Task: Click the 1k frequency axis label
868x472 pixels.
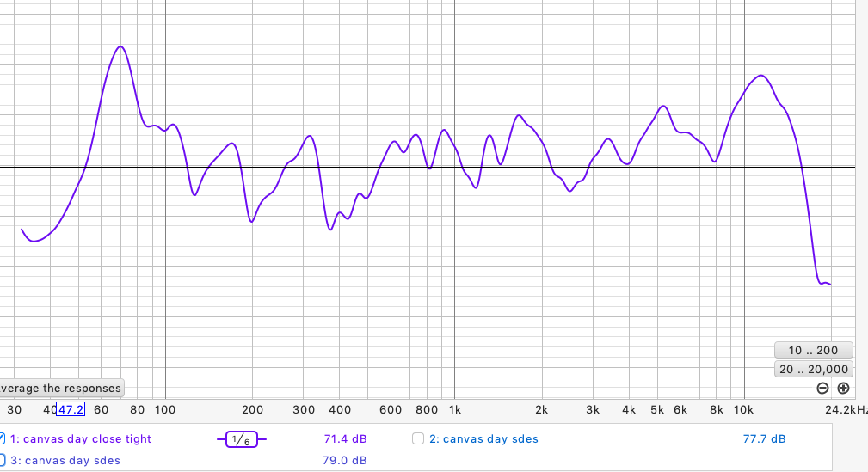Action: tap(455, 409)
